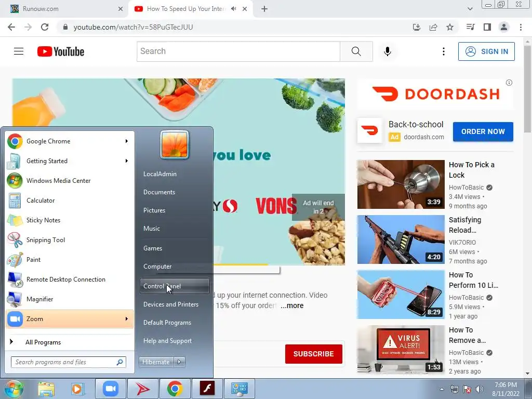Open the Chrome tab search dropdown
The width and height of the screenshot is (532, 399).
pos(470,9)
